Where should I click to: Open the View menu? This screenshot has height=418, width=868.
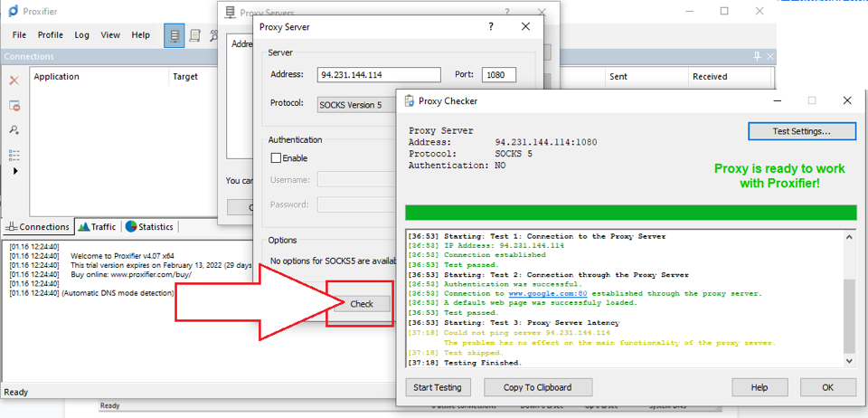110,35
